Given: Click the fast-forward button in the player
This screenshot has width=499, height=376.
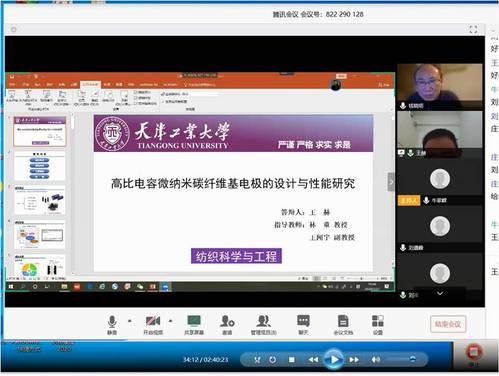Looking at the screenshot, I should pyautogui.click(x=354, y=360).
